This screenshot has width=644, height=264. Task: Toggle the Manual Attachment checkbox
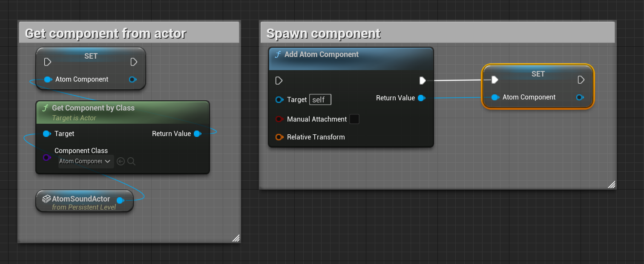[x=354, y=119]
